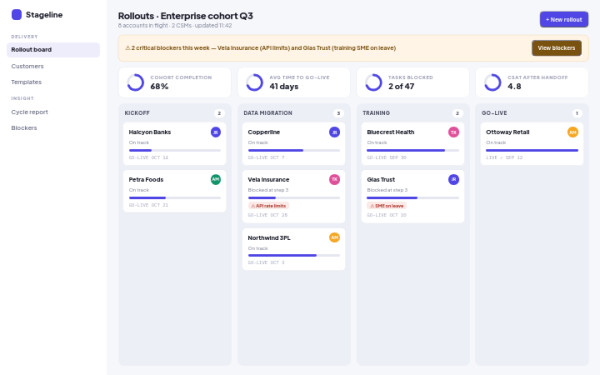Image resolution: width=600 pixels, height=375 pixels.
Task: Open the Glas Trust card title
Action: pos(381,179)
